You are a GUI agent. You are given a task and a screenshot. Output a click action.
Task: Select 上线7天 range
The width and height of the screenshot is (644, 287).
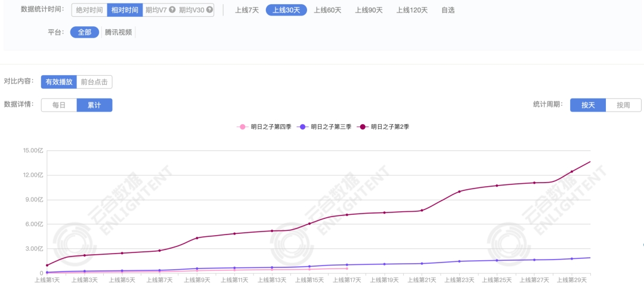247,10
